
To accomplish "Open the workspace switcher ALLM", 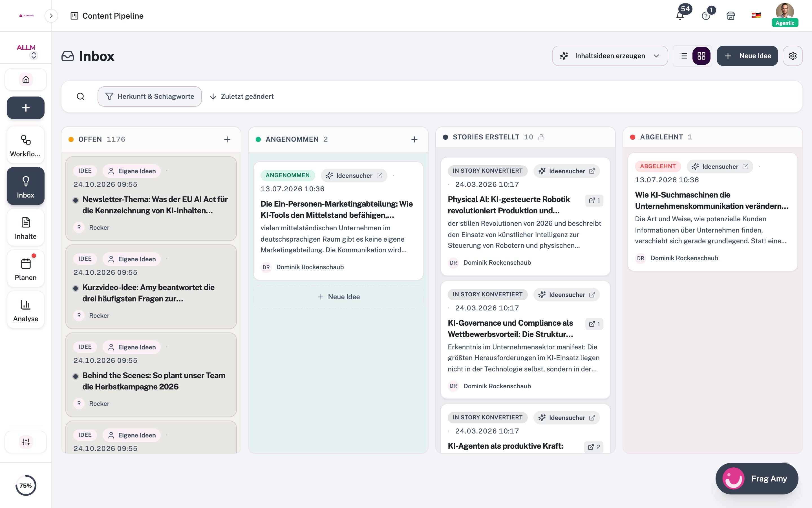I will point(26,51).
